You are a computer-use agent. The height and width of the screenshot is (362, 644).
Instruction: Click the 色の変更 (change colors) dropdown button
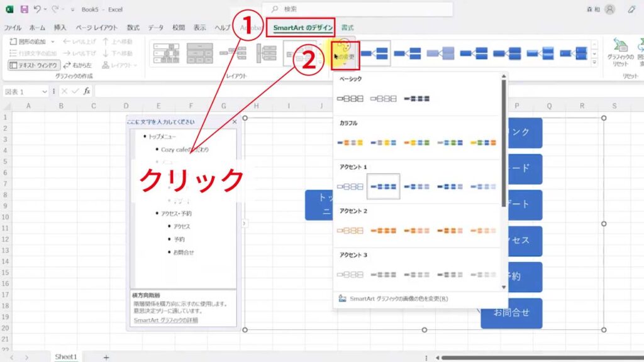(345, 55)
